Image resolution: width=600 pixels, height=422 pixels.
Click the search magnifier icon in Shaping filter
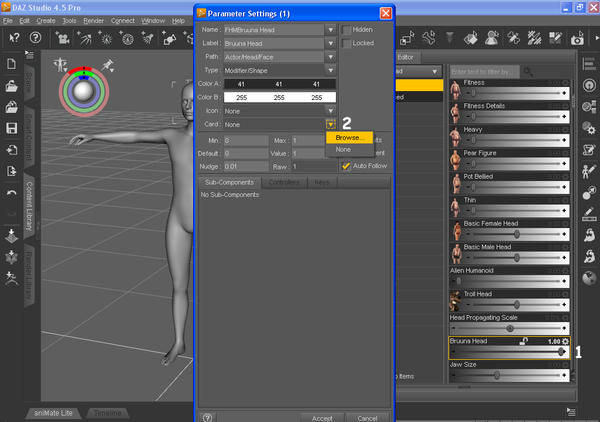528,71
